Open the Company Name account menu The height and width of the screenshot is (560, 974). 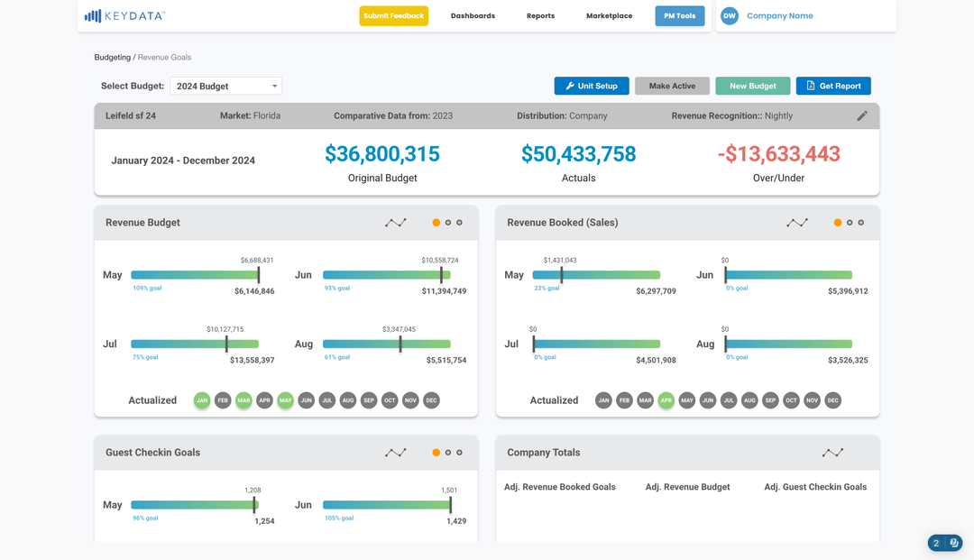[779, 15]
